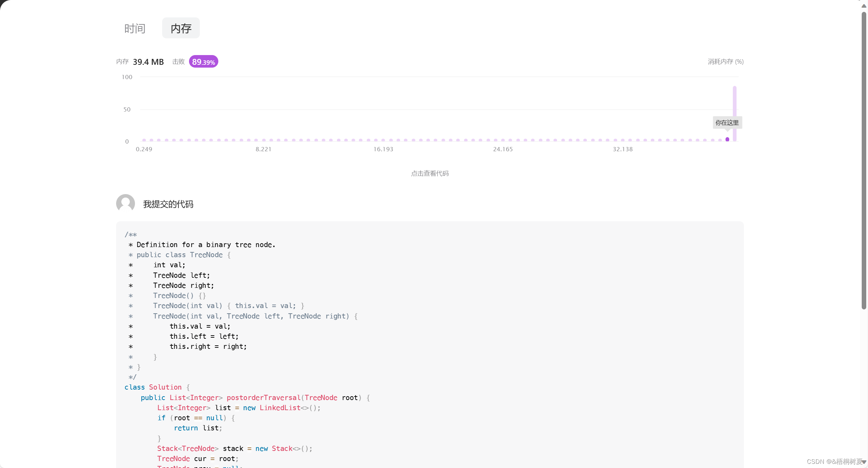This screenshot has height=468, width=868.
Task: Click the 消耗内存 (%) axis label
Action: point(726,62)
